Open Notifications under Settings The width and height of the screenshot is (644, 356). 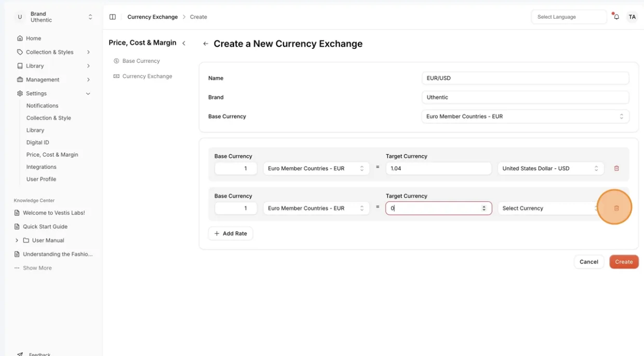pos(43,106)
